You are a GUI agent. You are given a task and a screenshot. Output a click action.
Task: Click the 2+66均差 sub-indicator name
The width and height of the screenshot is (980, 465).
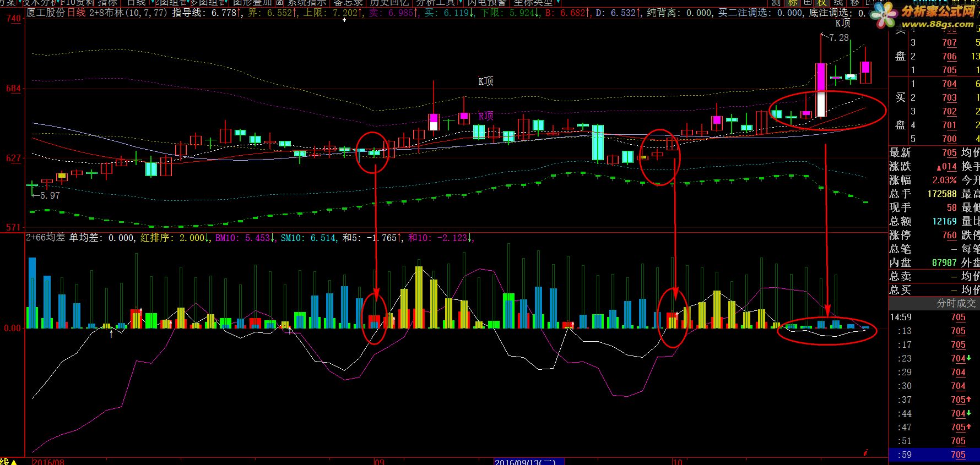coord(45,238)
